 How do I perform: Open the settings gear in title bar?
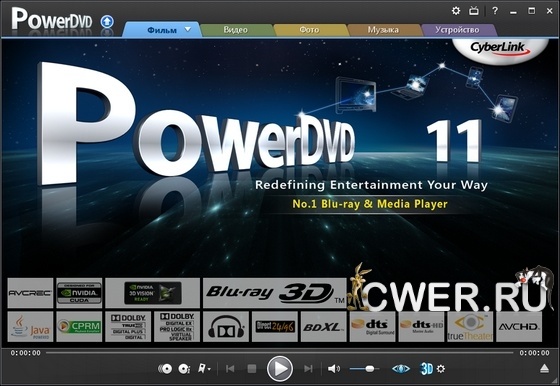pyautogui.click(x=456, y=11)
